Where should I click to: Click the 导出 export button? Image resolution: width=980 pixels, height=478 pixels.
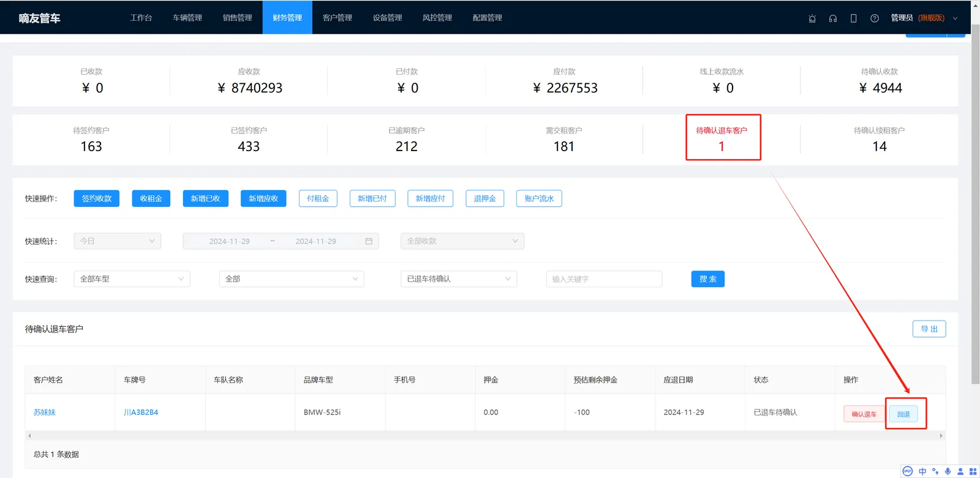(x=929, y=329)
